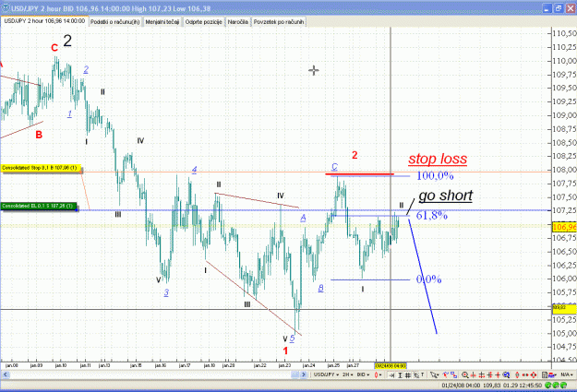Viewport: 577px width, 392px height.
Task: Open the flag template icon dropdown
Action: (553, 375)
